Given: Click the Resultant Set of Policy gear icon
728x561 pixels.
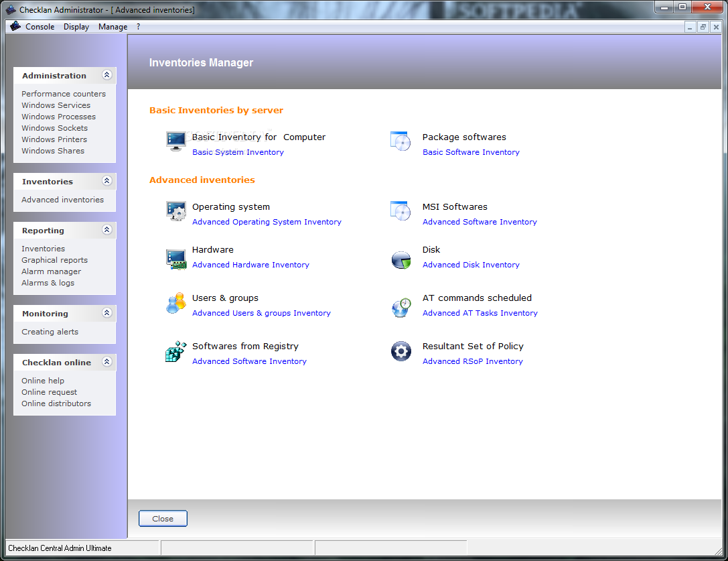Looking at the screenshot, I should tap(401, 351).
